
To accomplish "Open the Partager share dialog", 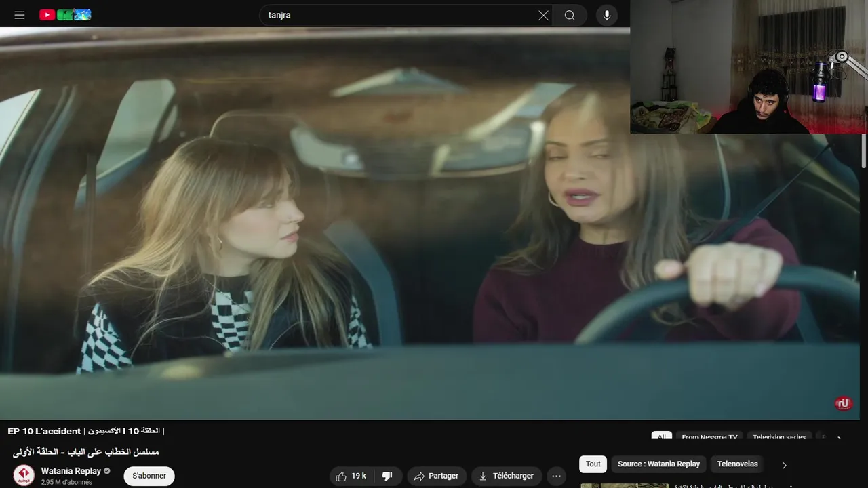I will click(x=436, y=476).
